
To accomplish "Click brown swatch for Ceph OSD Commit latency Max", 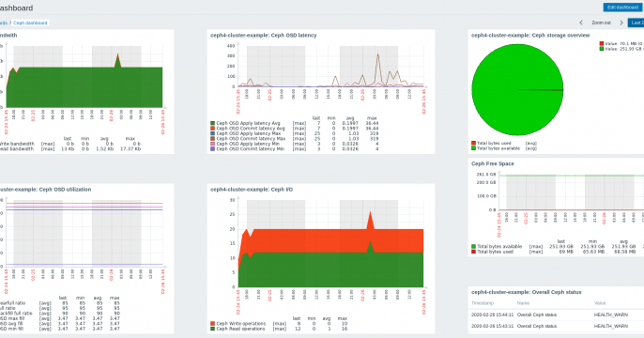I will [213, 139].
